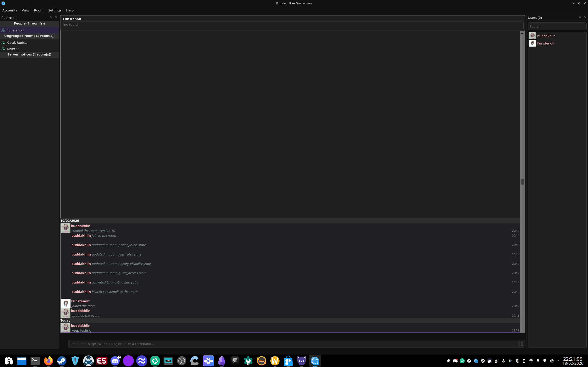Float the Users dock panel

[580, 17]
